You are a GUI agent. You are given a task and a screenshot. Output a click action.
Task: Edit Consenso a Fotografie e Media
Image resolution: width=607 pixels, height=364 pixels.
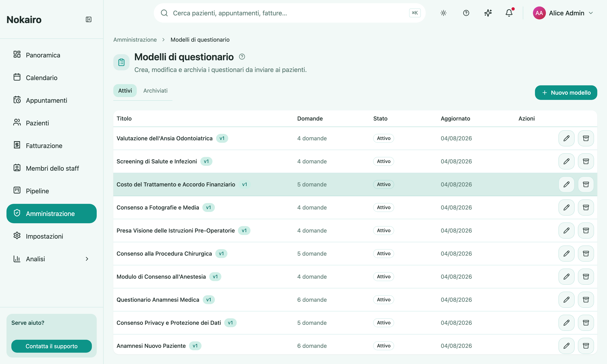[566, 207]
